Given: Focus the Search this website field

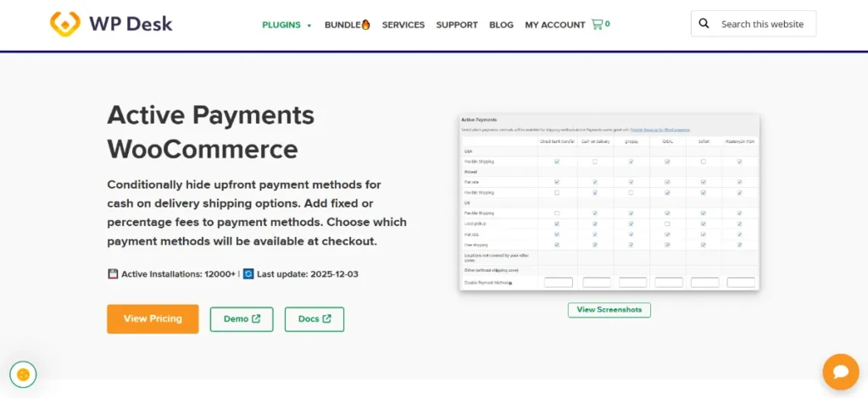Looking at the screenshot, I should pyautogui.click(x=754, y=24).
